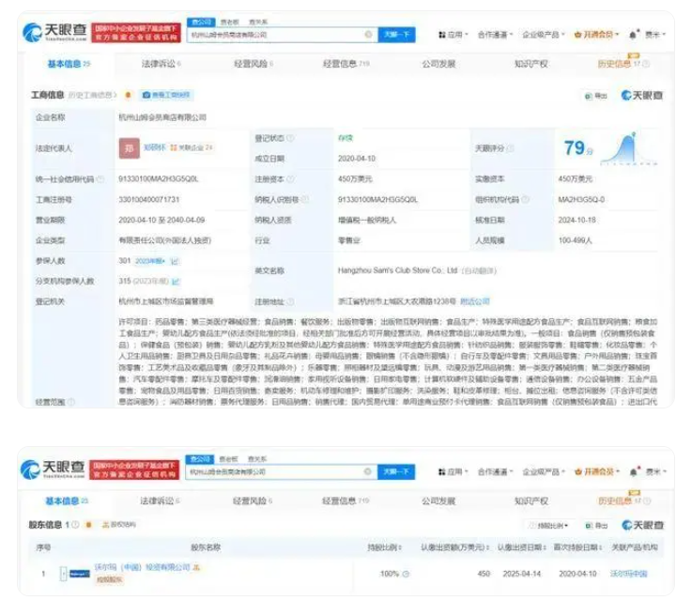Click Tianyancha logo on business info page
Screen dimensions: 691x616
(x=54, y=32)
